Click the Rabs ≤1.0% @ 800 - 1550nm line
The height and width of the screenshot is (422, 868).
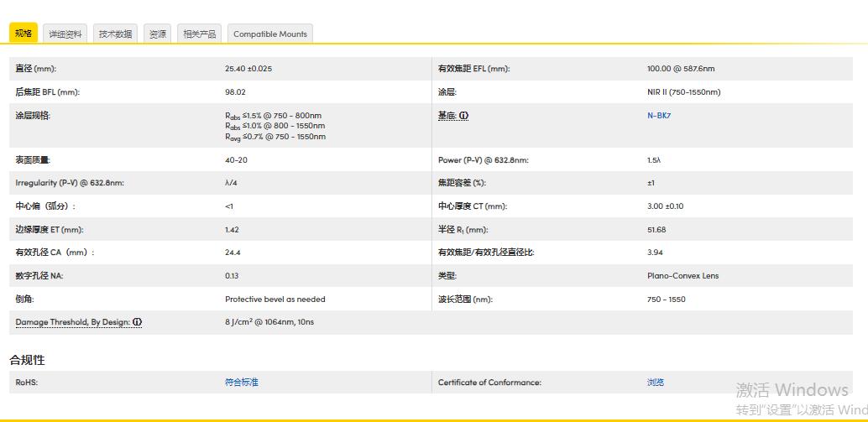(275, 126)
